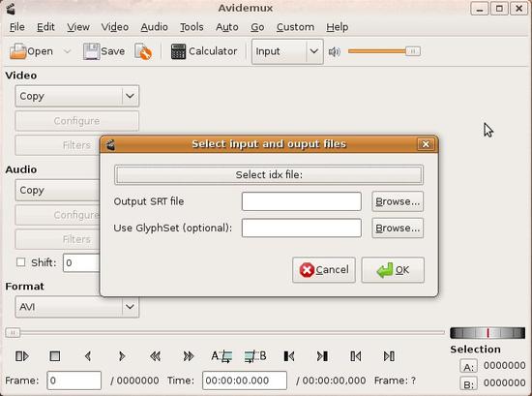This screenshot has width=532, height=396.
Task: Open the Video menu
Action: pos(115,27)
